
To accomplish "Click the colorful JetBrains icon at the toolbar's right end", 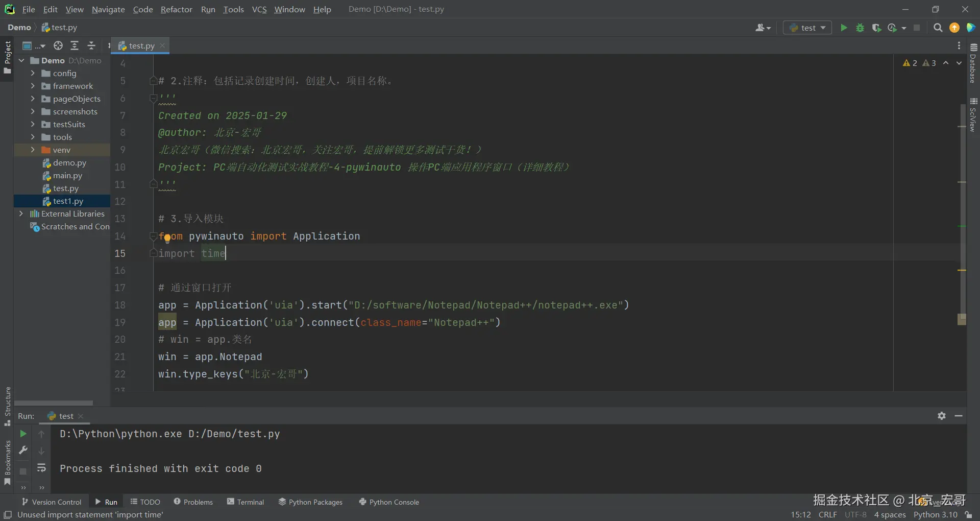I will point(971,28).
